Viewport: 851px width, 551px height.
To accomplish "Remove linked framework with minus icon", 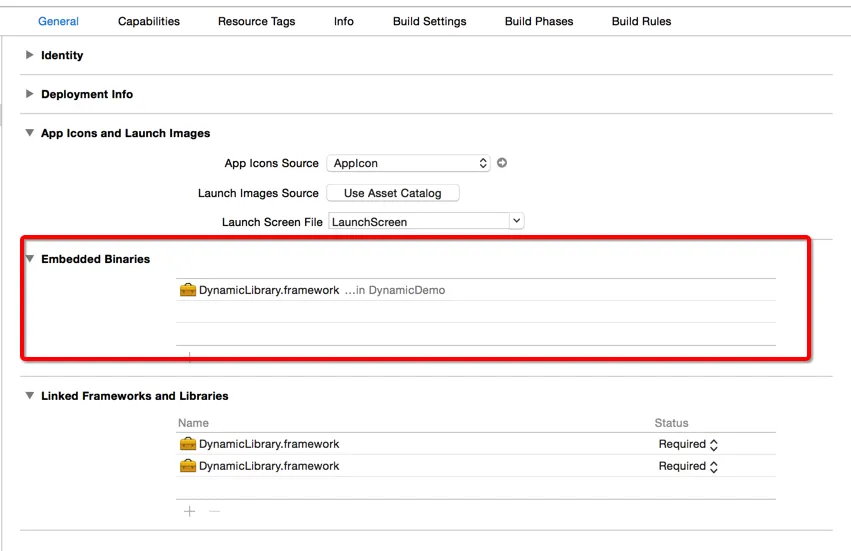I will click(215, 511).
